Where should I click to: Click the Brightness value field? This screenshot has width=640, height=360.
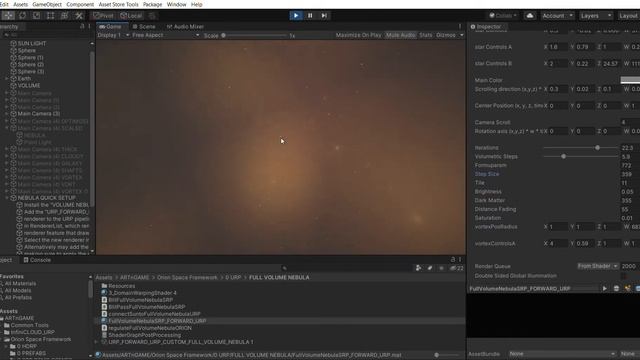[x=630, y=192]
